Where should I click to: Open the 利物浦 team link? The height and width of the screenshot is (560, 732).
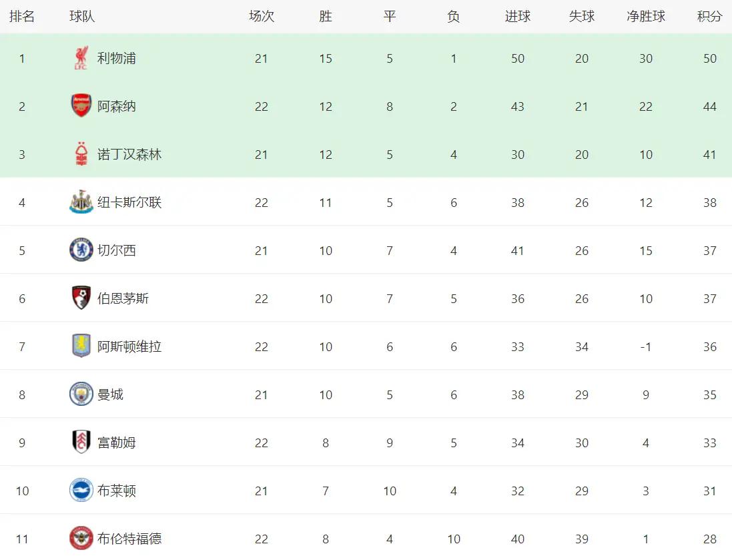117,59
